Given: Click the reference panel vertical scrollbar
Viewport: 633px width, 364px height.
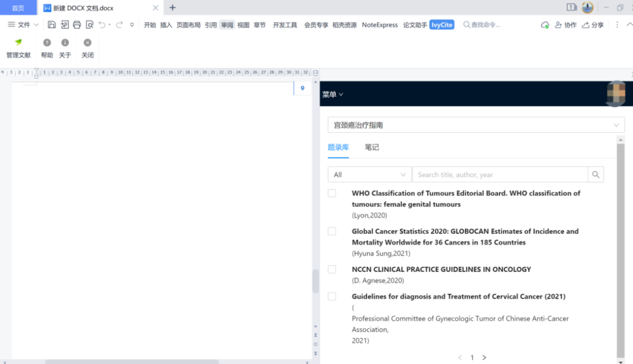Looking at the screenshot, I should coord(621,250).
